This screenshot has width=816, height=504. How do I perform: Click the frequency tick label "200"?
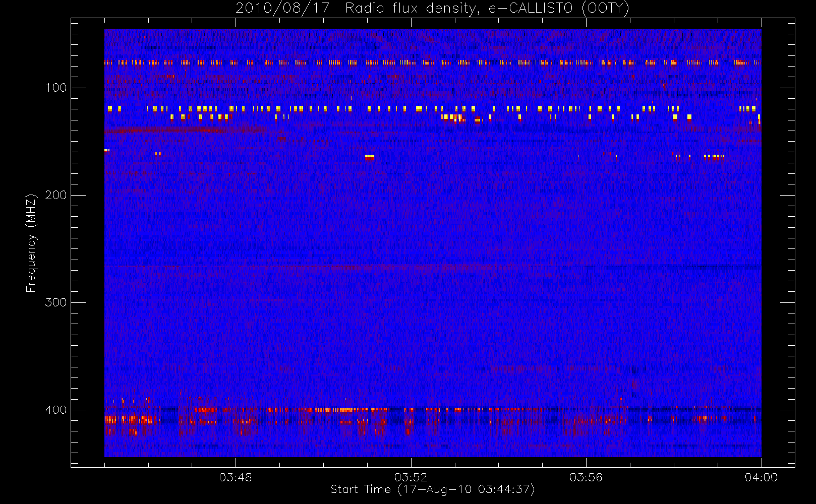(55, 195)
